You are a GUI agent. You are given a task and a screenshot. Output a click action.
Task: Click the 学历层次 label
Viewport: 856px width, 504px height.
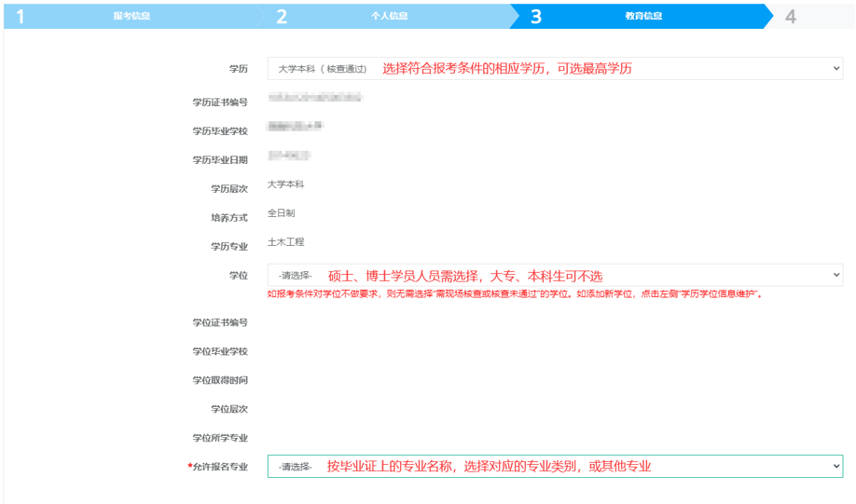click(229, 189)
